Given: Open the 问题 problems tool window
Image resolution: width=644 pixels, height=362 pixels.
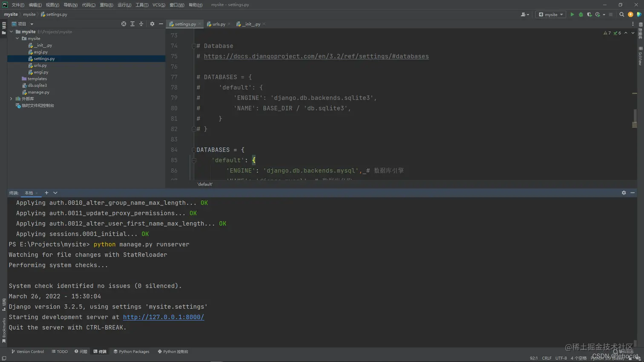Looking at the screenshot, I should (81, 351).
